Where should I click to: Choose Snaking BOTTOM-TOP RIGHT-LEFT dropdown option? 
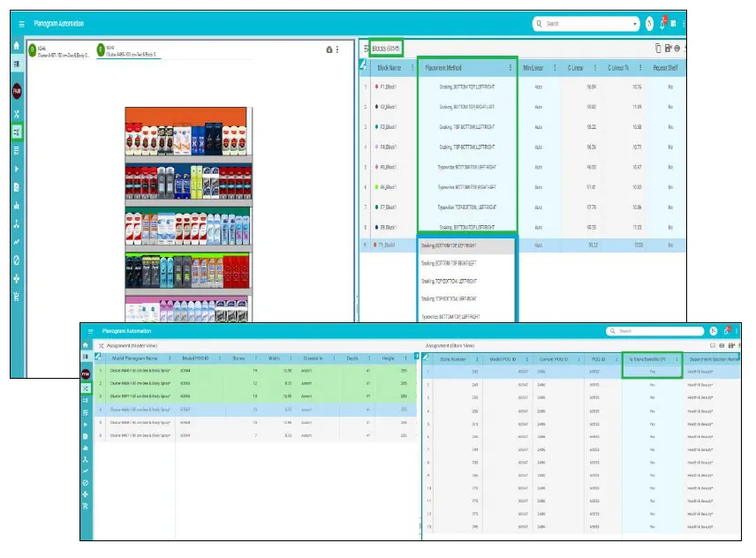click(466, 264)
